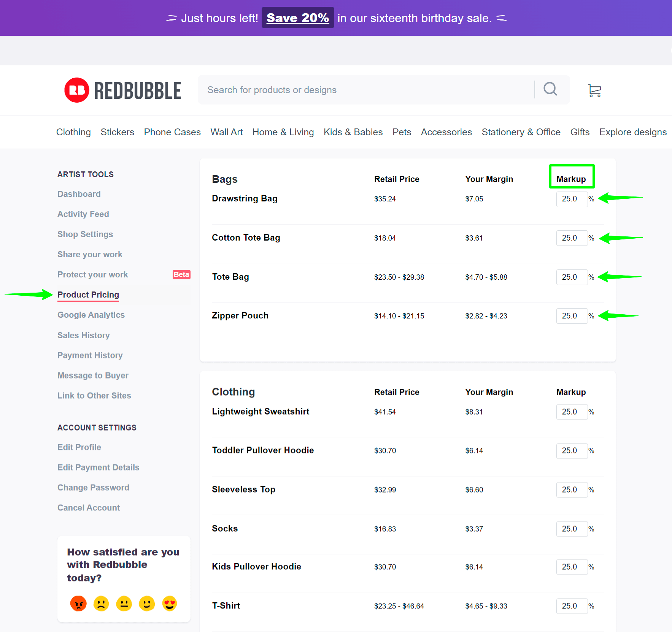
Task: Click the Sleeveless Top product name
Action: (243, 489)
